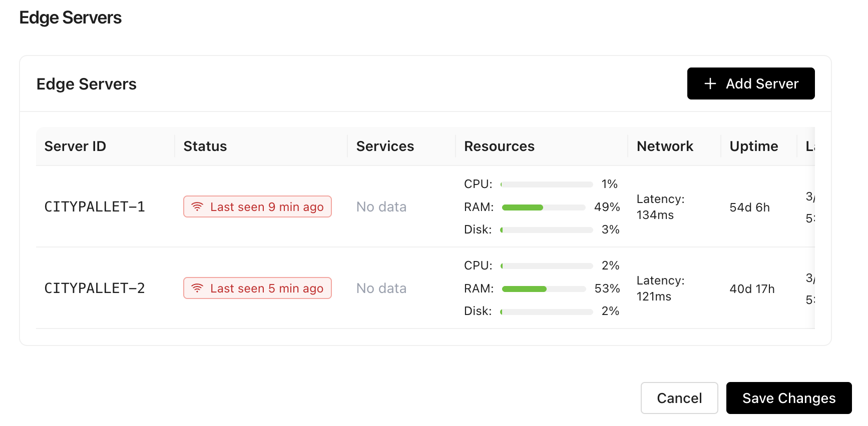Click the Uptime column header
This screenshot has height=426, width=868.
[x=753, y=146]
